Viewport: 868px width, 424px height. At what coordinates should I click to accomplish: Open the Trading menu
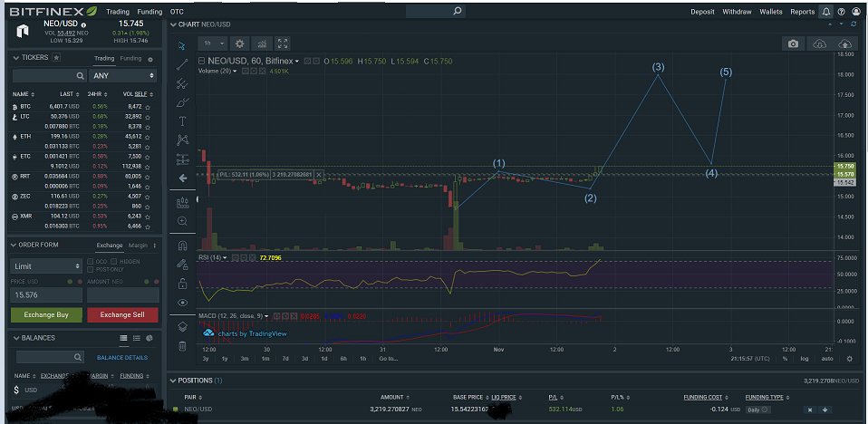click(118, 12)
